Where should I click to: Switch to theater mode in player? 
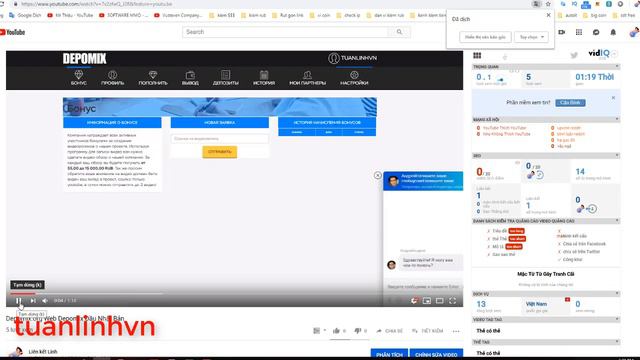click(x=439, y=301)
